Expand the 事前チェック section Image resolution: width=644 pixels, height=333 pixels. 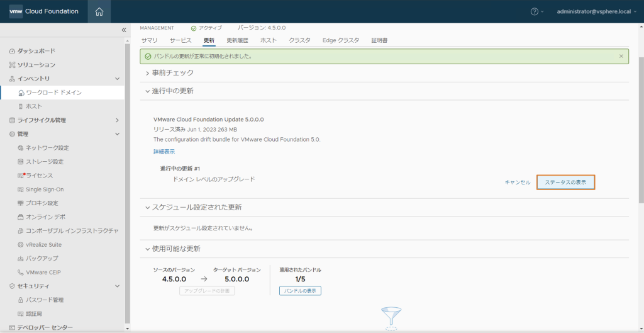pos(172,73)
